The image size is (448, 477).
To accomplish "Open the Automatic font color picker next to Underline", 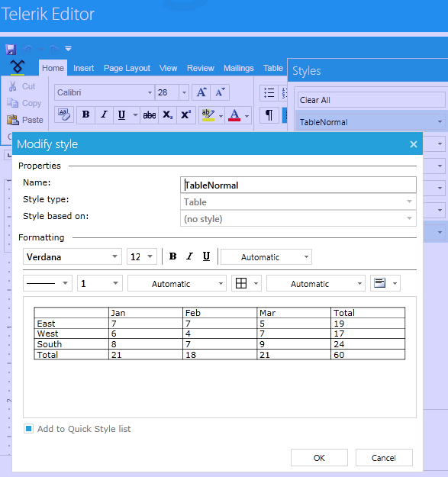I will point(266,256).
